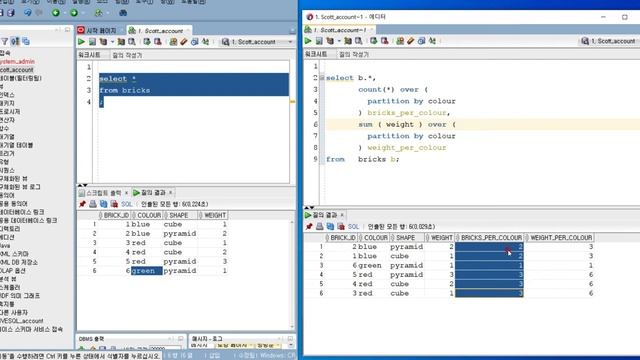
Task: Collapse select statement fold marker on line 2
Action: (322, 78)
